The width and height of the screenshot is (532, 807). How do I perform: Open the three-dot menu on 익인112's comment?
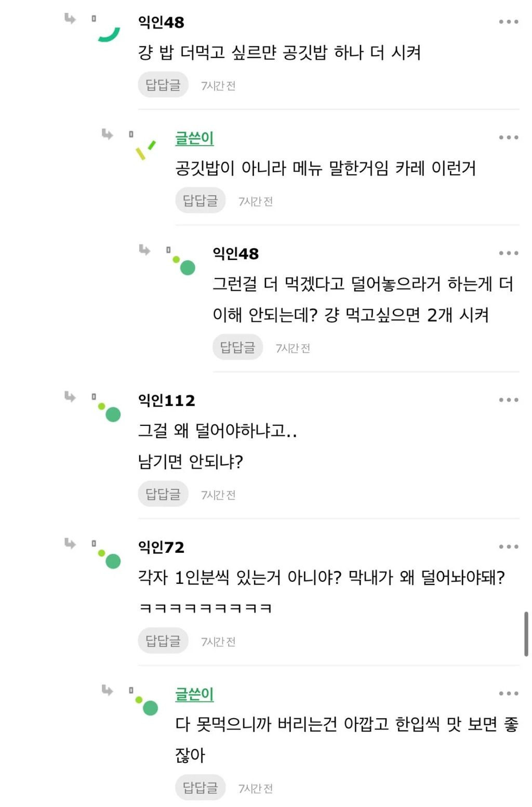click(509, 400)
